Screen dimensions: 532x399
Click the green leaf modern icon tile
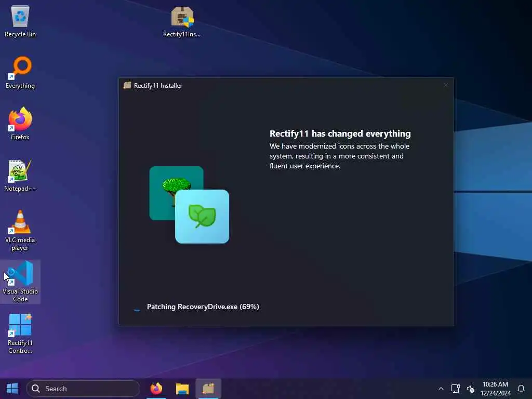click(202, 217)
